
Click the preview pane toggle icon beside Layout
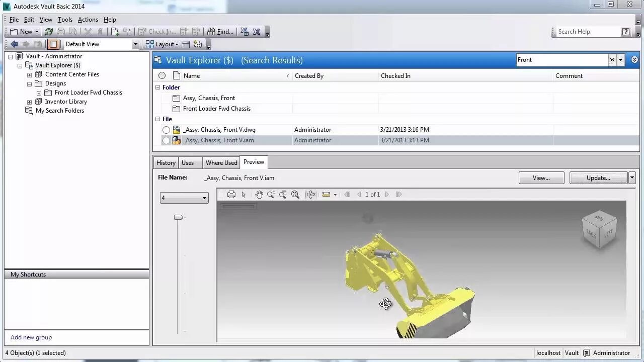point(186,44)
